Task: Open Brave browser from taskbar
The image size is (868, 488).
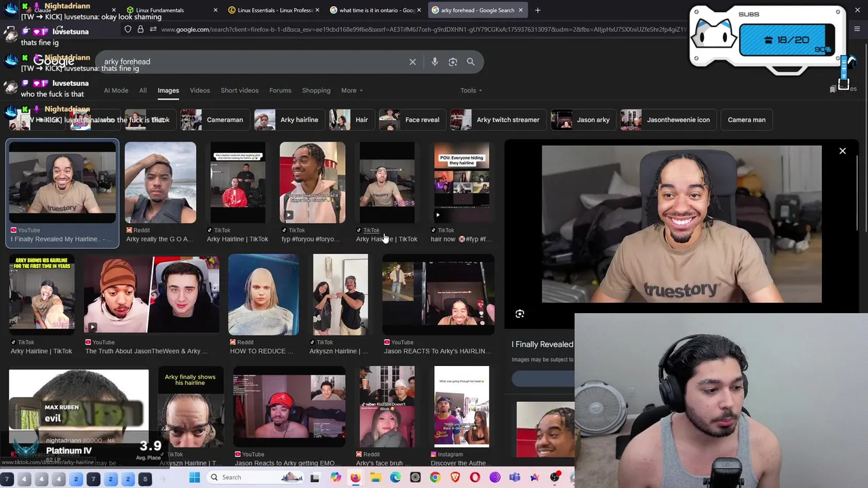Action: pyautogui.click(x=455, y=477)
